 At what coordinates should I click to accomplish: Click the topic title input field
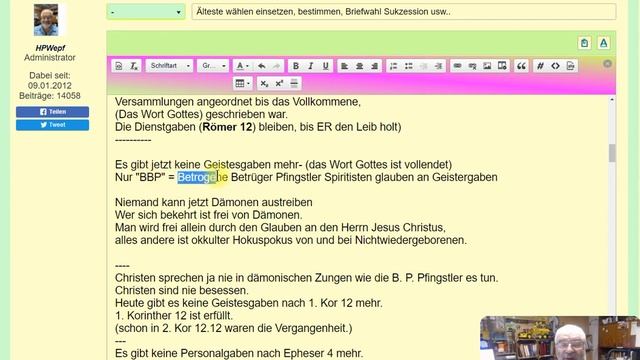(404, 12)
